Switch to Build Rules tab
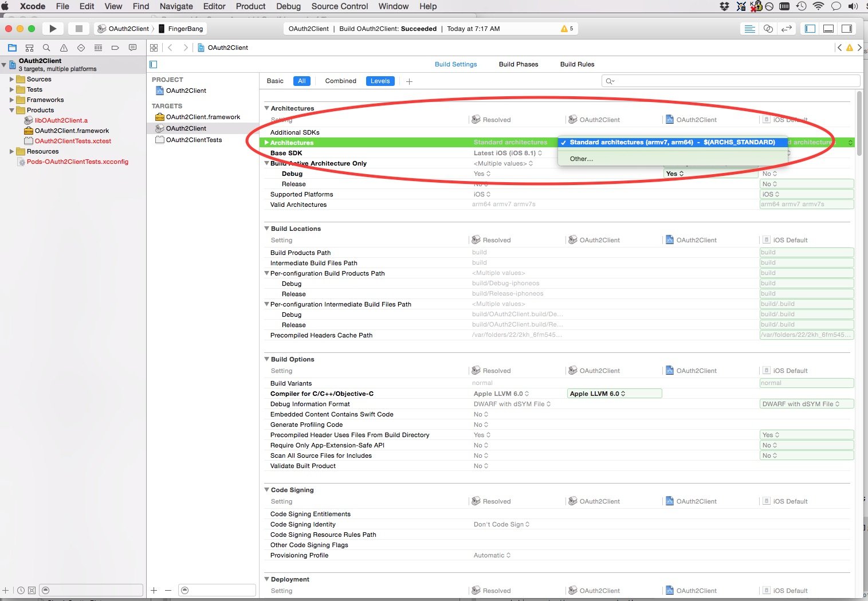The height and width of the screenshot is (601, 868). pyautogui.click(x=577, y=64)
